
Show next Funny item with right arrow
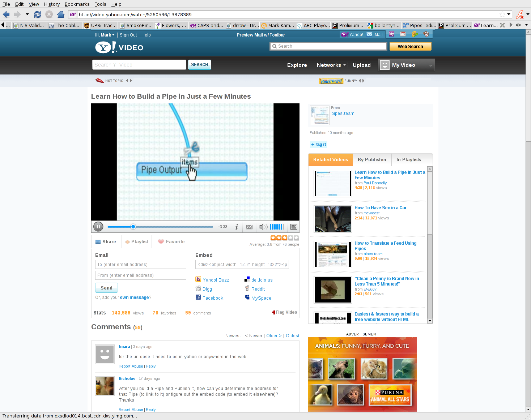coord(364,81)
